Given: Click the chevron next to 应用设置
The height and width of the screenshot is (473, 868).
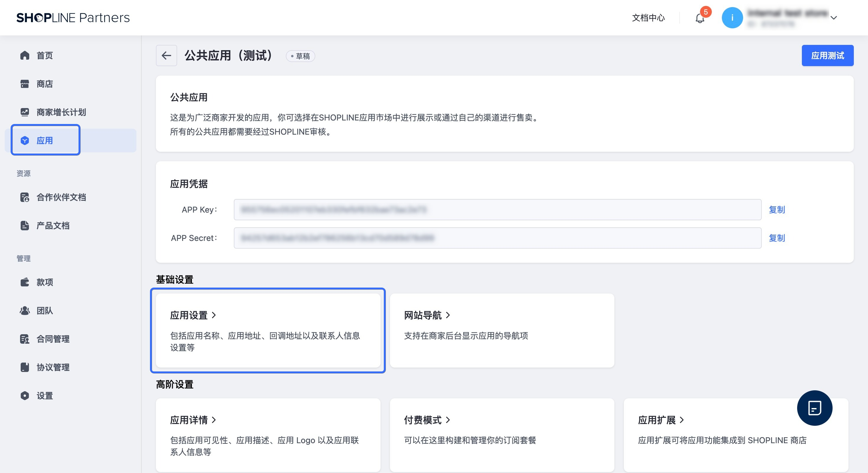Looking at the screenshot, I should pyautogui.click(x=214, y=315).
